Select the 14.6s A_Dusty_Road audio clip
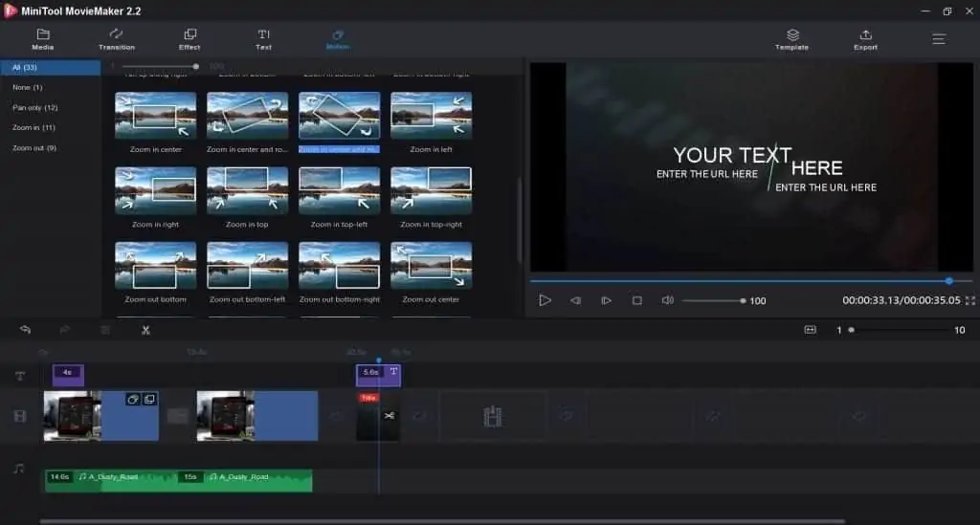 (x=111, y=481)
